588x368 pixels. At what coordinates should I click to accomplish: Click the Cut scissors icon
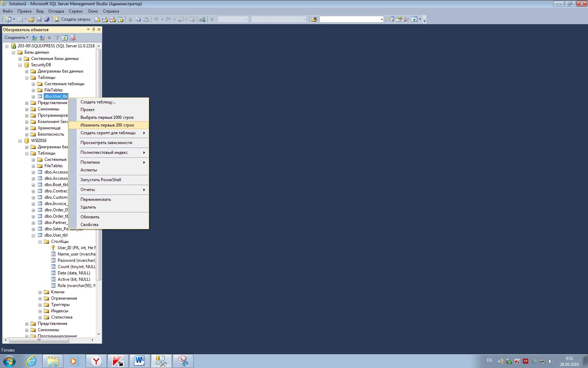[x=131, y=19]
